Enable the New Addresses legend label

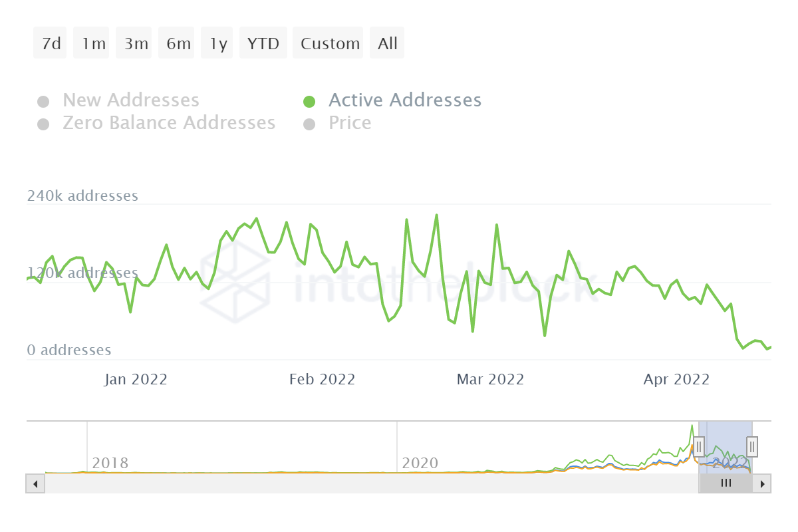(x=131, y=100)
